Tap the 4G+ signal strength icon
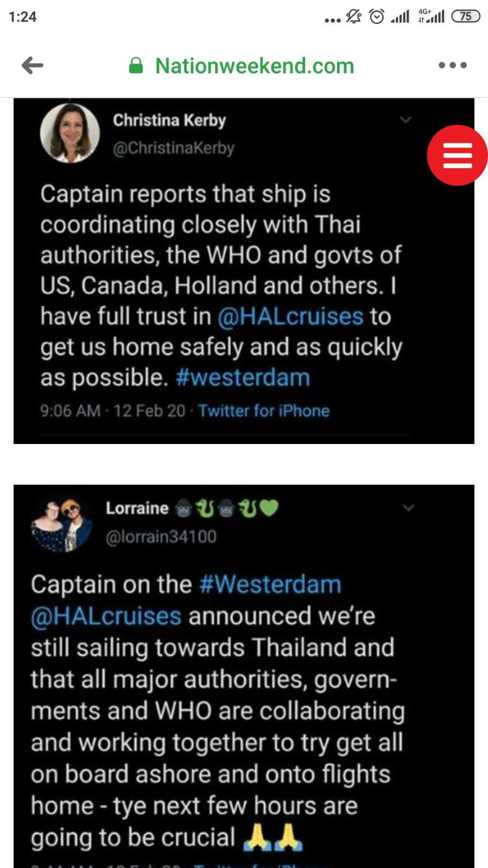 431,16
